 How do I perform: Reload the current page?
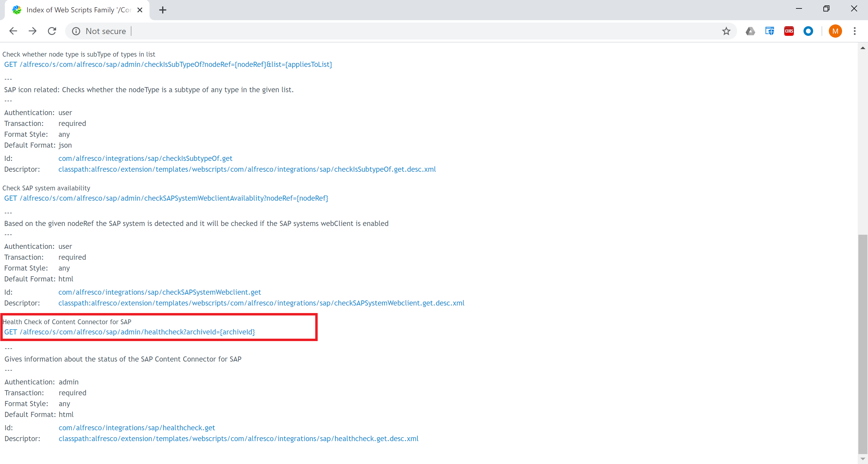pos(52,31)
